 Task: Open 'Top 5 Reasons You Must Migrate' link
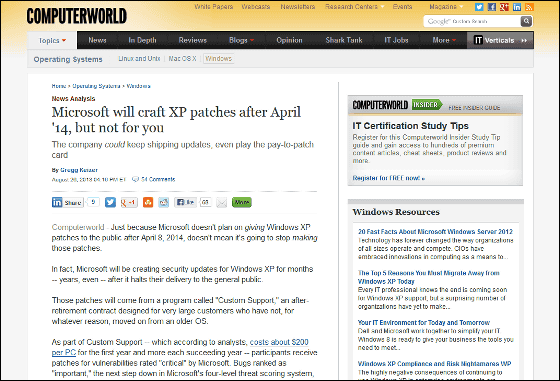[429, 277]
